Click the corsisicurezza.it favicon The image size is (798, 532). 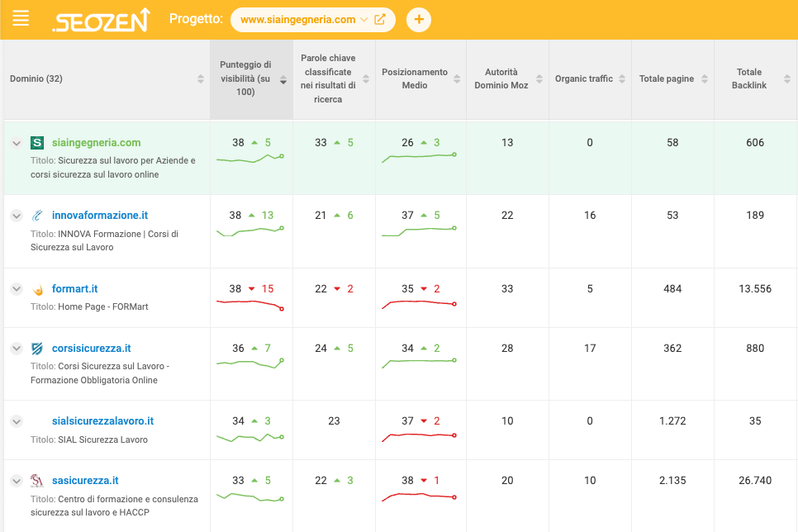click(x=37, y=349)
